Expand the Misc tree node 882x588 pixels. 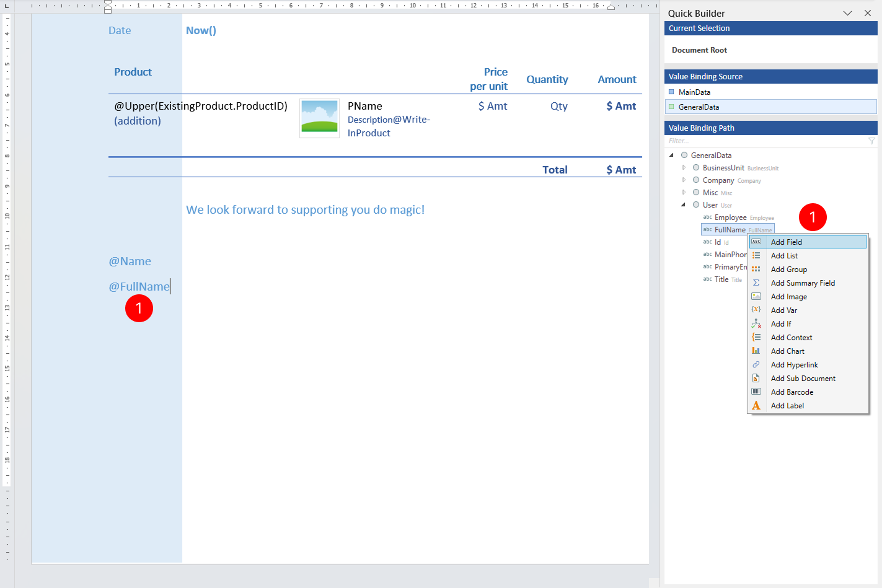pyautogui.click(x=684, y=193)
